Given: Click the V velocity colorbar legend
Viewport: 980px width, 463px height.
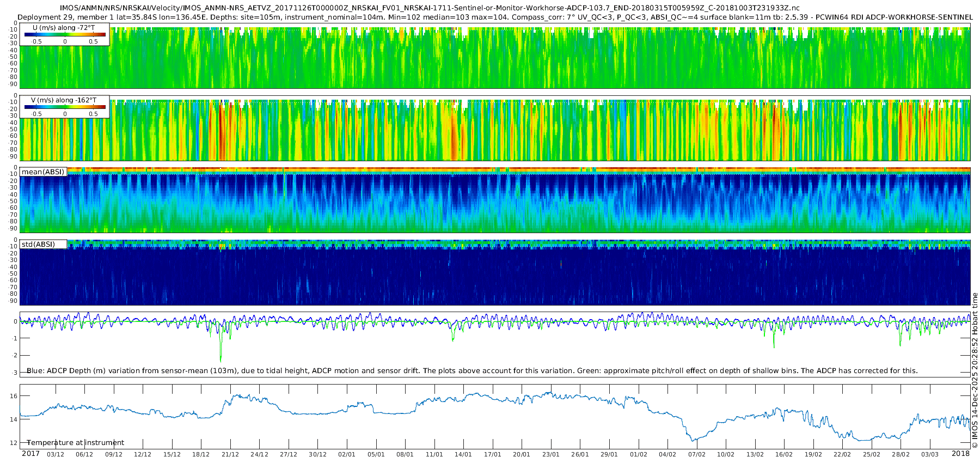Looking at the screenshot, I should click(x=65, y=107).
